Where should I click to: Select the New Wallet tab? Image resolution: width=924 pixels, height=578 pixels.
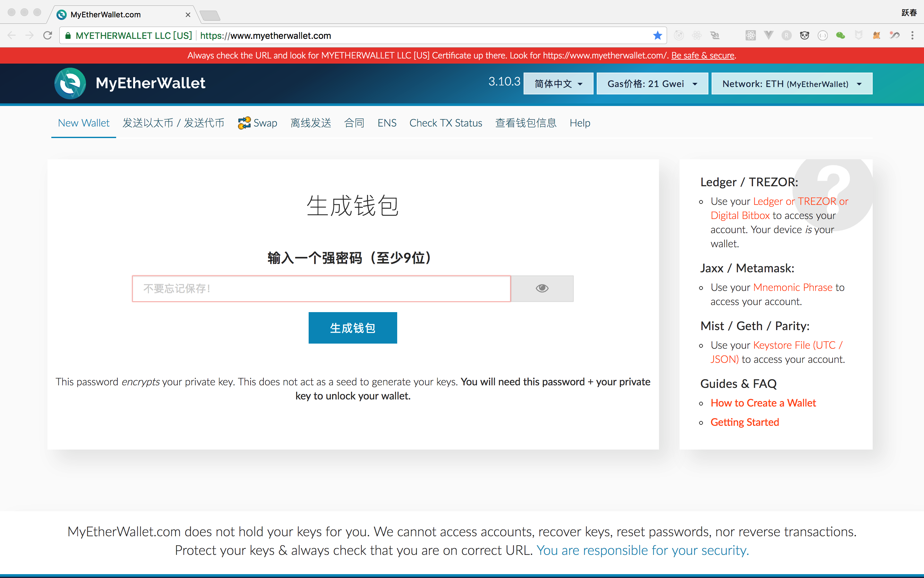pos(84,123)
